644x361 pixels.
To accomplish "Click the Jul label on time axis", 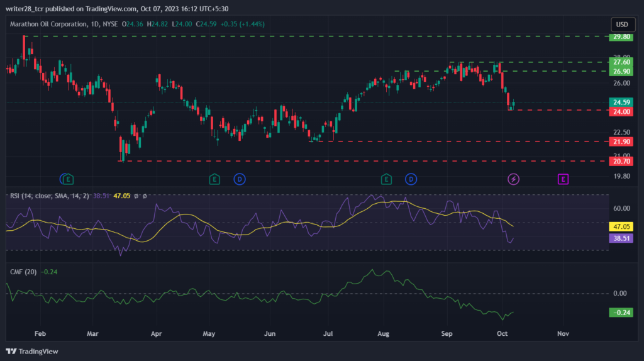I will pyautogui.click(x=328, y=333).
